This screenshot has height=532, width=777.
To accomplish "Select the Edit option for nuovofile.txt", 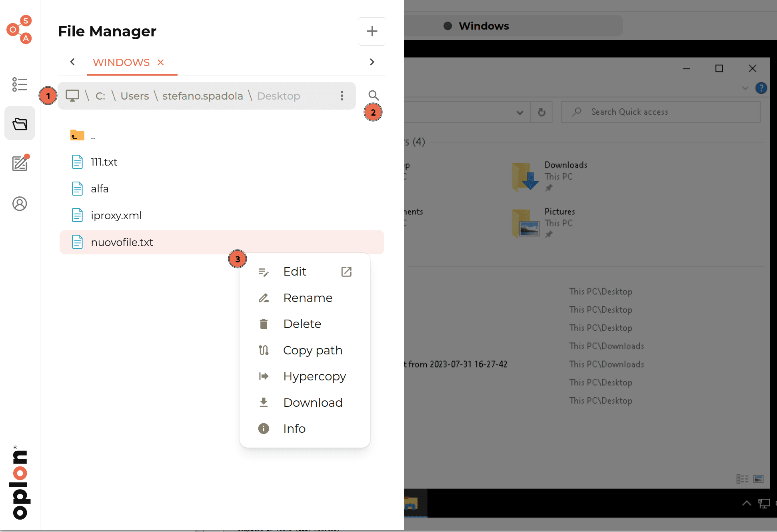I will tap(294, 271).
